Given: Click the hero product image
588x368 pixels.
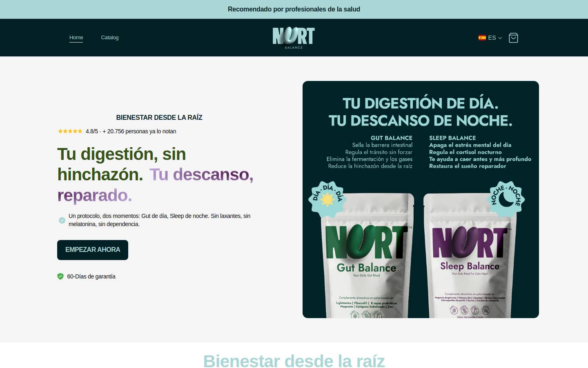Looking at the screenshot, I should tap(421, 200).
